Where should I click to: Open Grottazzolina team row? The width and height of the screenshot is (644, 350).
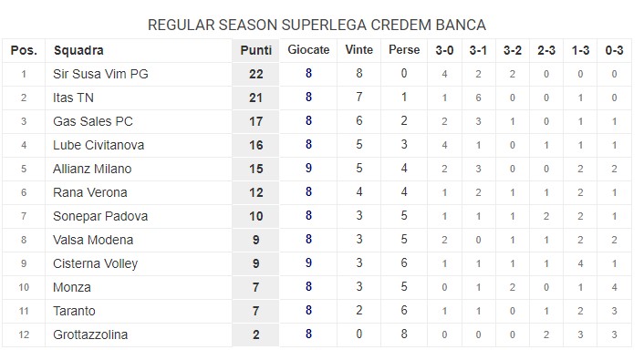point(317,335)
